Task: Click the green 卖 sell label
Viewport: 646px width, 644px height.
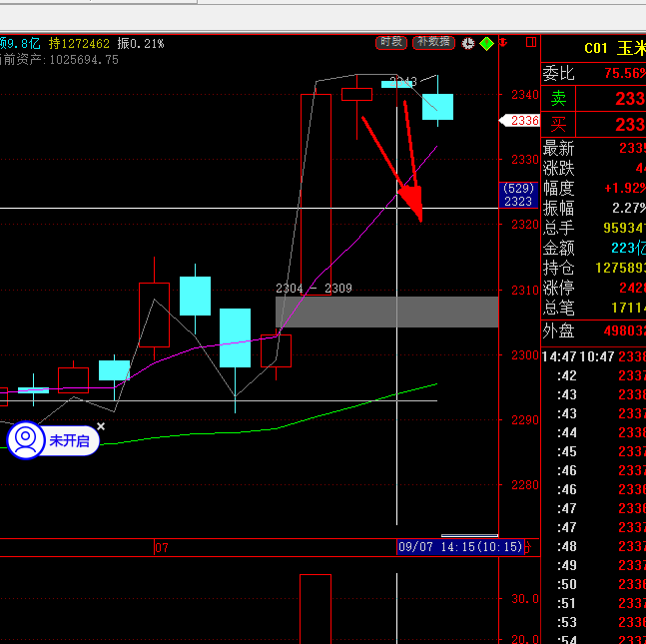Action: [x=558, y=99]
